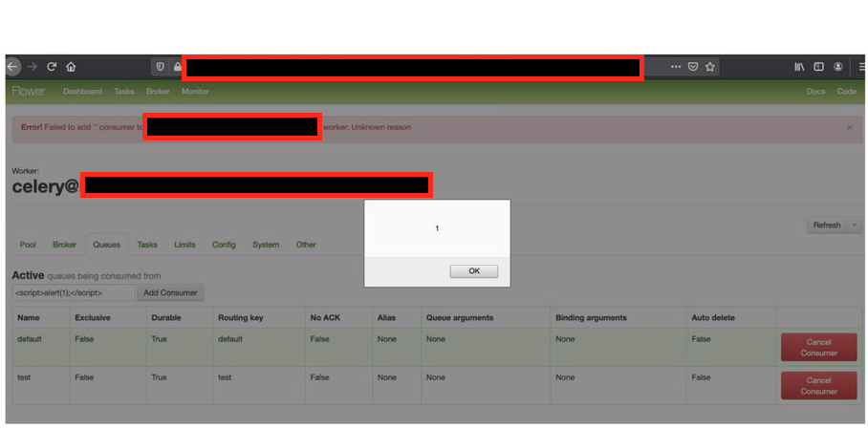Select the Queues tab
868x429 pixels.
107,245
